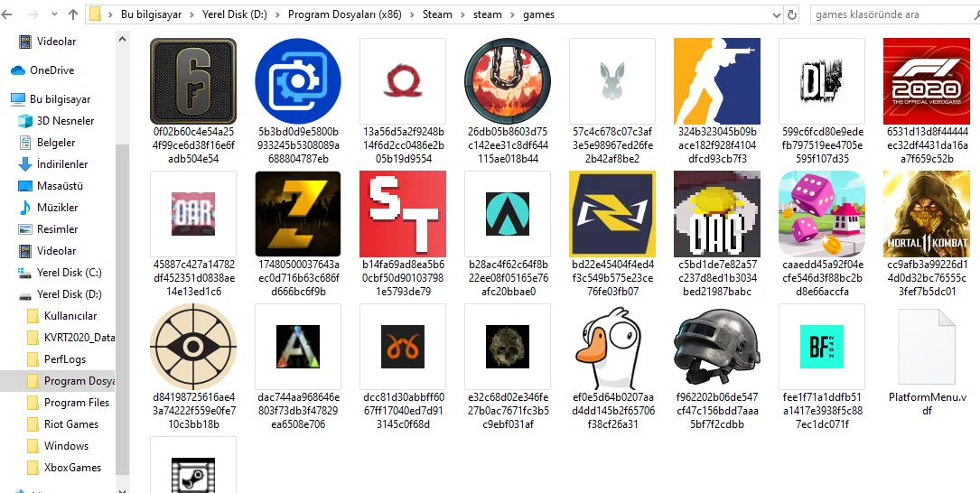Select the PUBG helmet icon file
This screenshot has height=493, width=980.
[717, 347]
